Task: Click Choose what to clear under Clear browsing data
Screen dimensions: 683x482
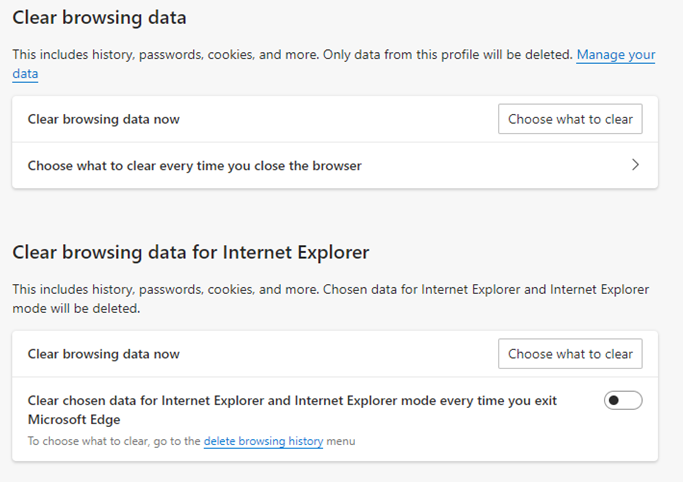Action: point(570,119)
